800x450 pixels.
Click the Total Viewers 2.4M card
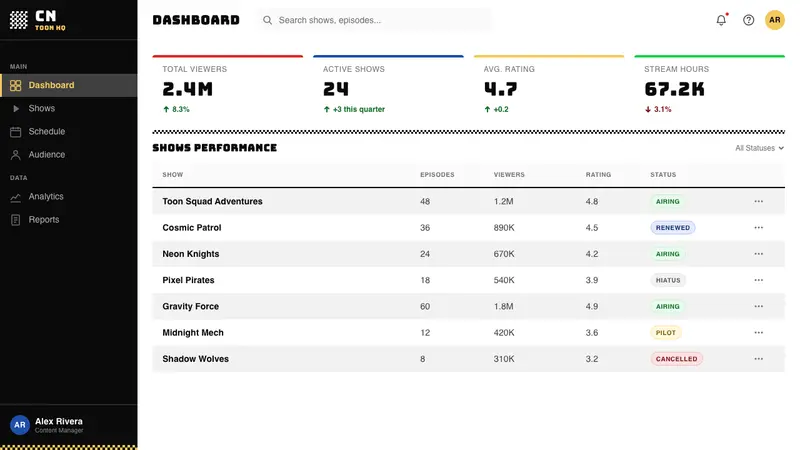pyautogui.click(x=228, y=88)
